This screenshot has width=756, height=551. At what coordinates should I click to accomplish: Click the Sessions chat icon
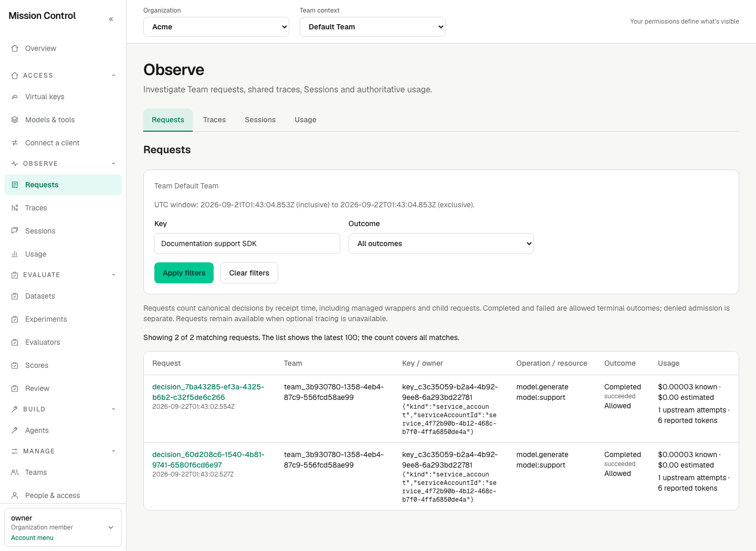pyautogui.click(x=15, y=231)
